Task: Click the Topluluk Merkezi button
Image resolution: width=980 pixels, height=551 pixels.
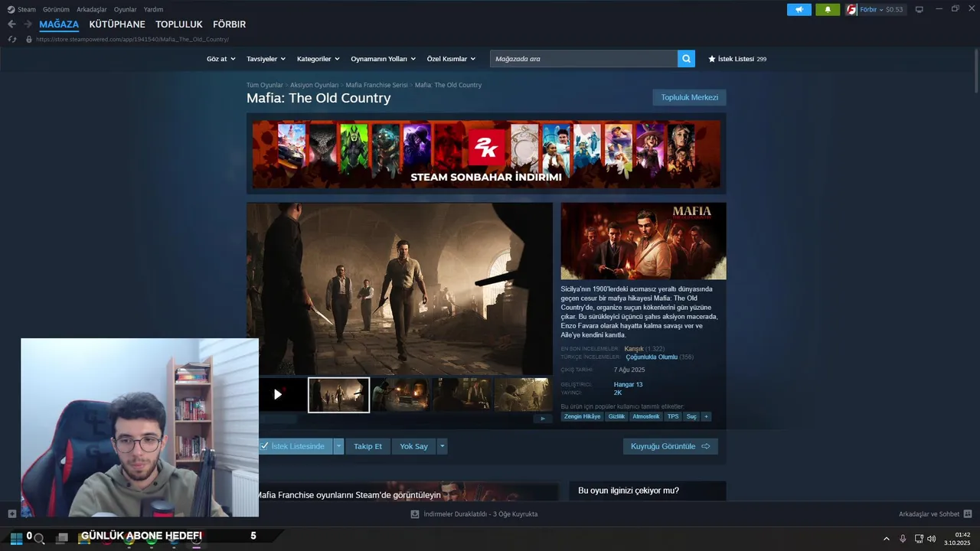Action: pos(689,97)
